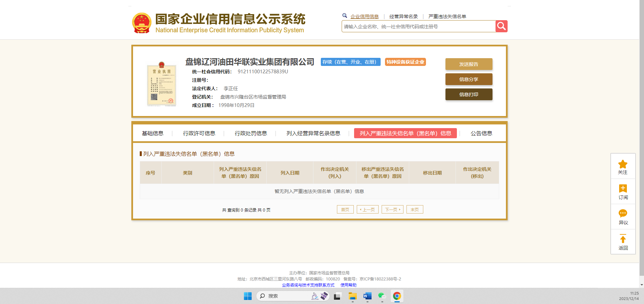Select the 经营异常名录 search category
The width and height of the screenshot is (644, 304).
point(403,16)
